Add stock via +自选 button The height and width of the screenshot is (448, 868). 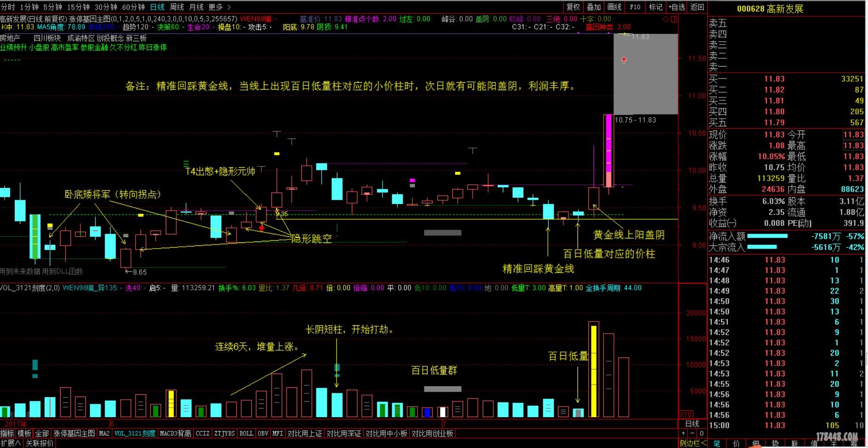[x=677, y=7]
